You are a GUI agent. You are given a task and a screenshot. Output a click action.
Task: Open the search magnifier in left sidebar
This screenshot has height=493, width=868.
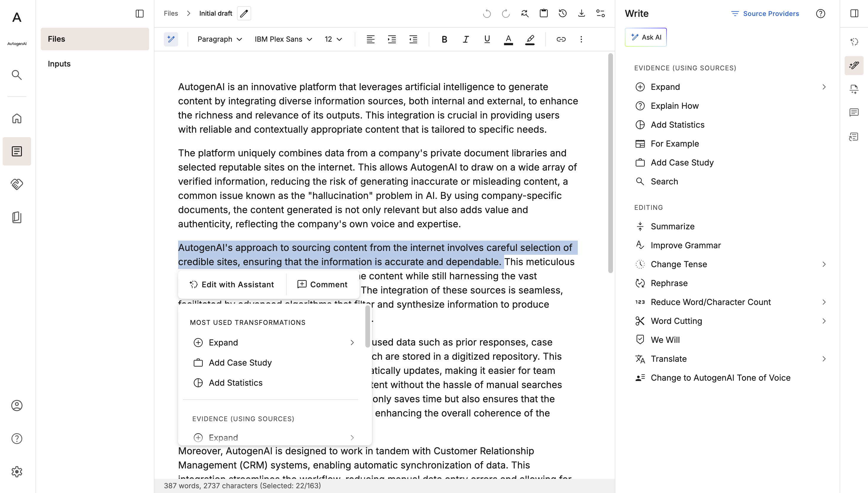17,75
